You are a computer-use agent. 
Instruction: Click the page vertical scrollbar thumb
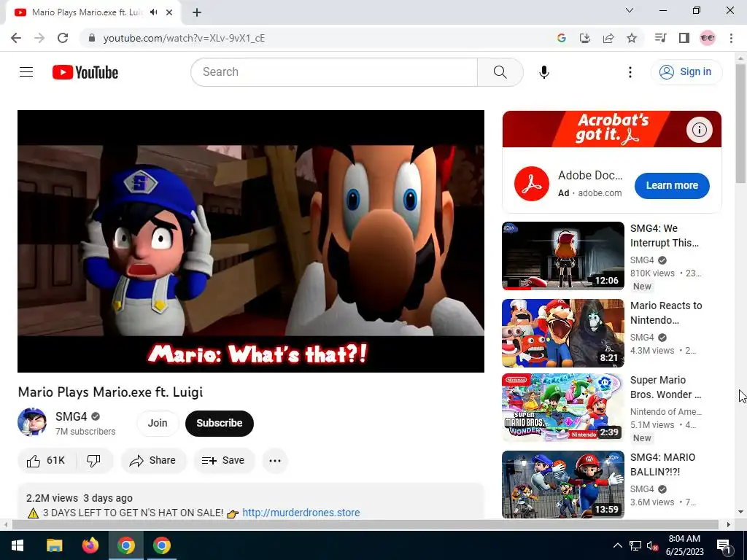click(740, 122)
